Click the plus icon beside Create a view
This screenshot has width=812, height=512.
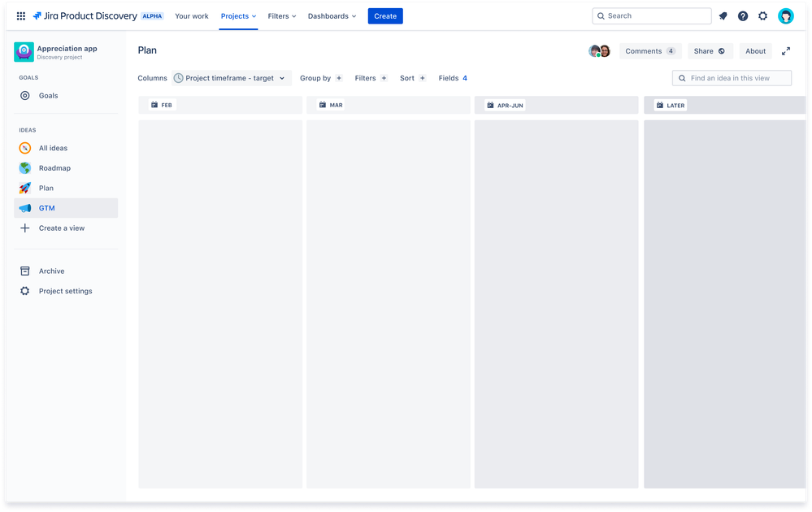point(25,228)
